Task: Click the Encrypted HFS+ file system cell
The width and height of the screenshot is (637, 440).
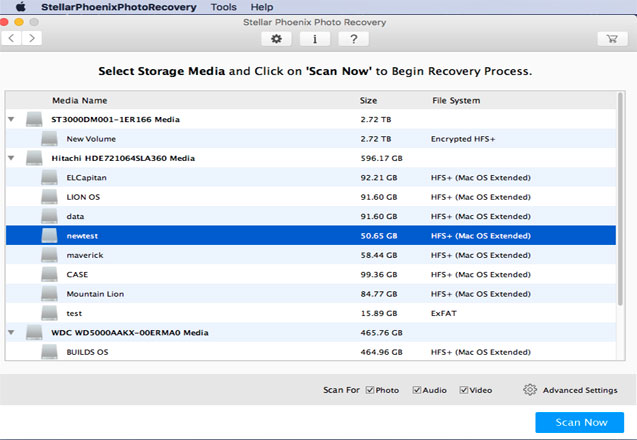Action: [x=463, y=139]
